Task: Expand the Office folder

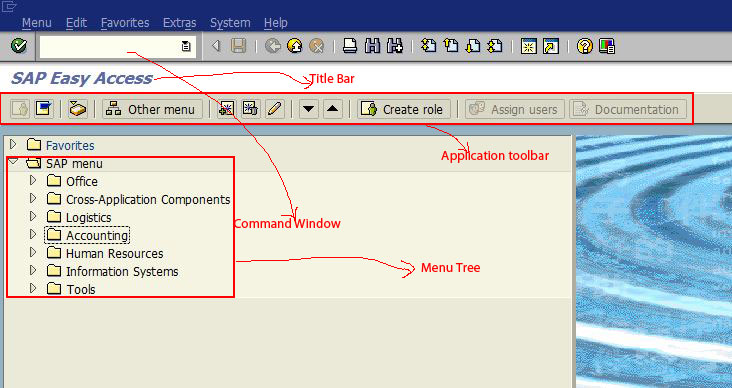Action: pos(33,180)
